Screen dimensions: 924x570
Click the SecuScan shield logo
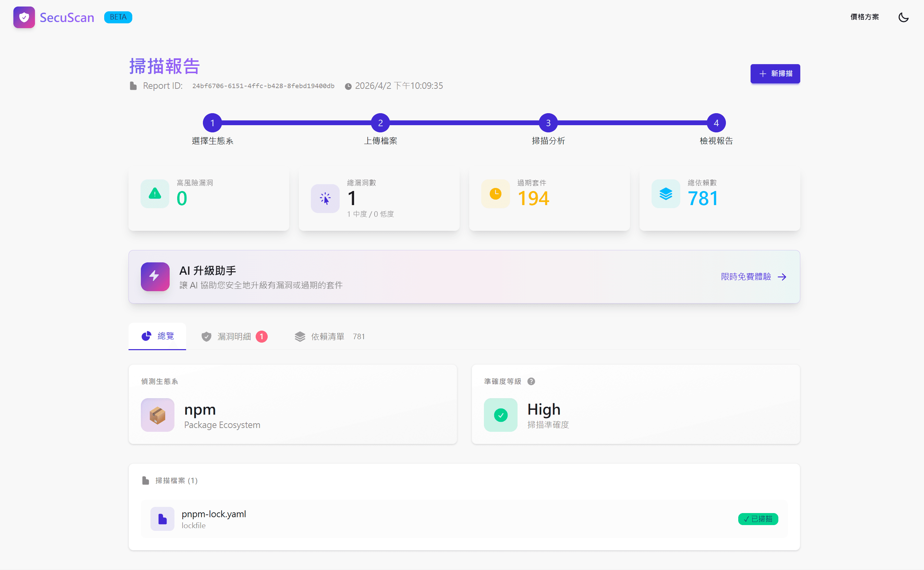pos(24,17)
